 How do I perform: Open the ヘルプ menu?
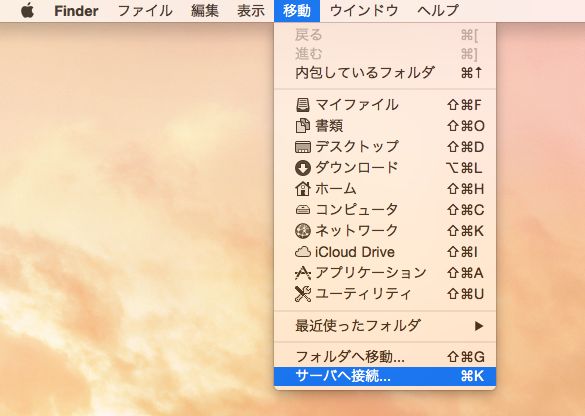[x=438, y=10]
